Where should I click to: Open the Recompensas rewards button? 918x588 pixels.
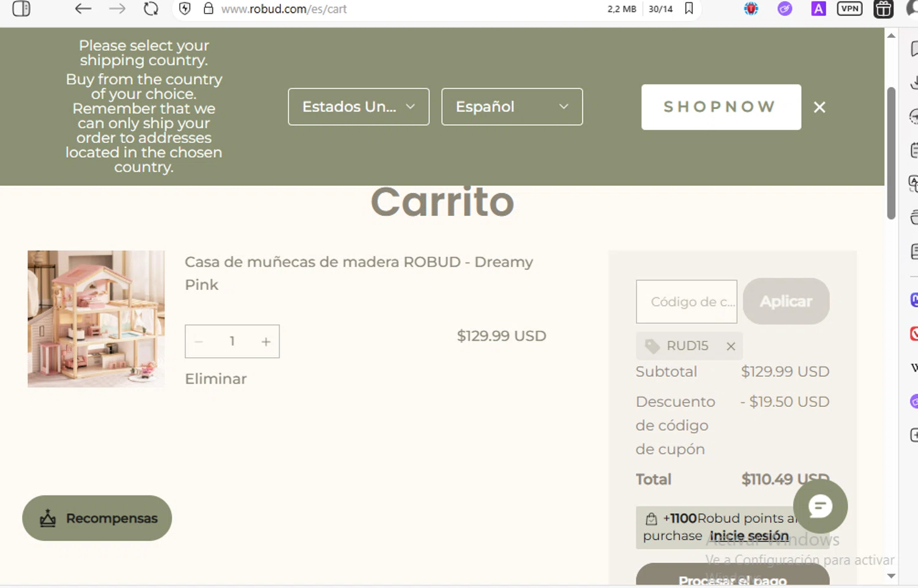pos(97,518)
